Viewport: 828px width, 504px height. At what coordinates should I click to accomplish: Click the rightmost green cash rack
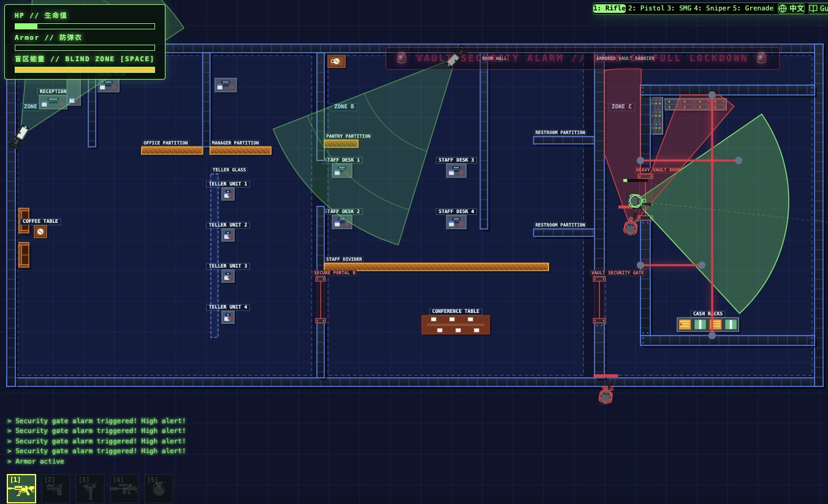coord(731,325)
